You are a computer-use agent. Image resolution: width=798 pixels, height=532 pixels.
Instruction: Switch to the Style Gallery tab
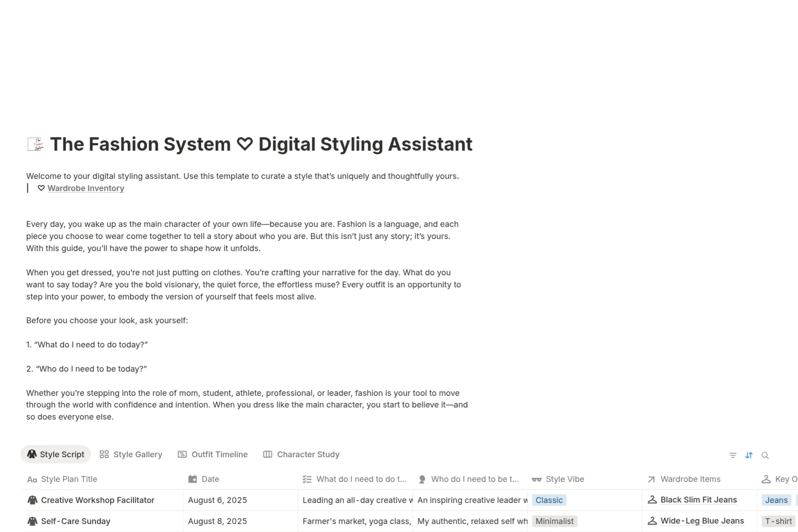(131, 454)
